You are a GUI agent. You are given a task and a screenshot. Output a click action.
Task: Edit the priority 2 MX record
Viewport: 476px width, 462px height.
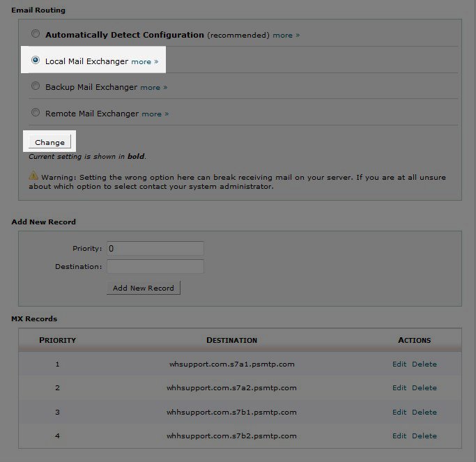(399, 388)
